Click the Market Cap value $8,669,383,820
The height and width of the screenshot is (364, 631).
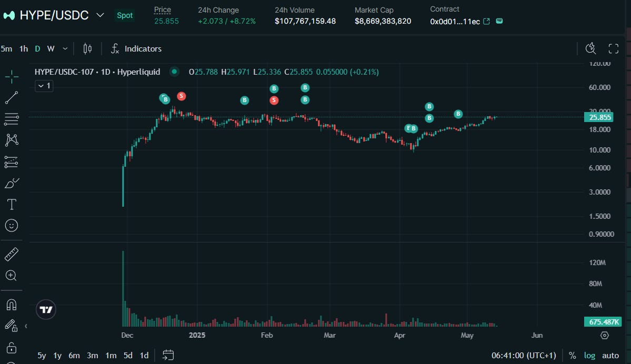coord(383,21)
